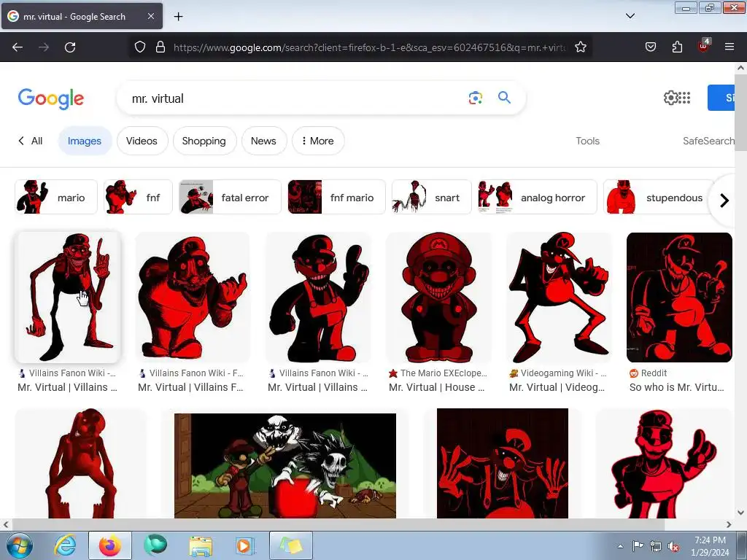Open the Extensions puzzle piece icon
This screenshot has width=747, height=560.
tap(677, 47)
